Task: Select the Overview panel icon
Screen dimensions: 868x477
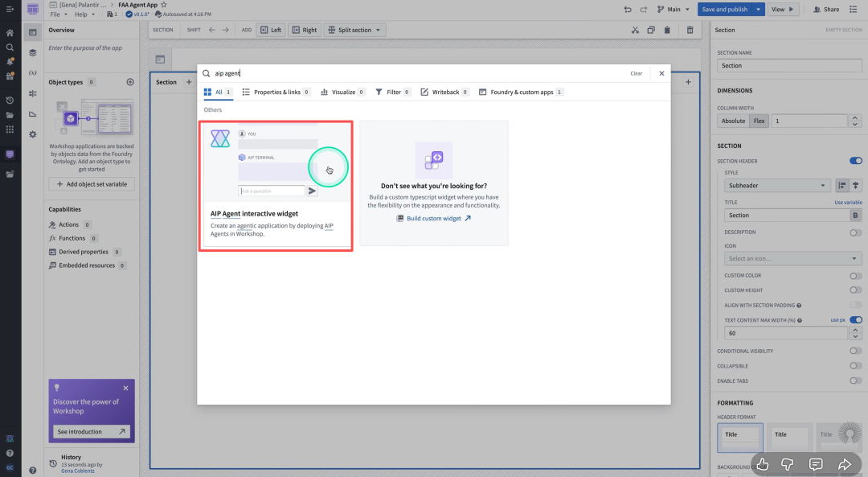Action: click(33, 33)
